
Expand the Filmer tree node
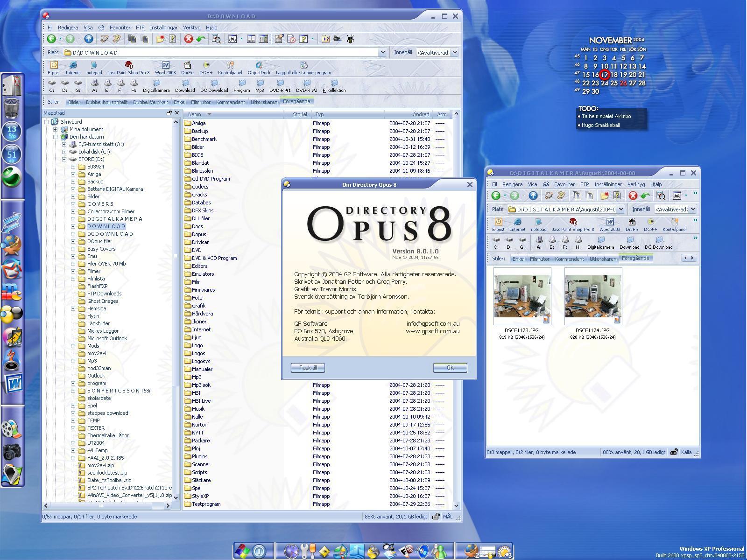[73, 271]
